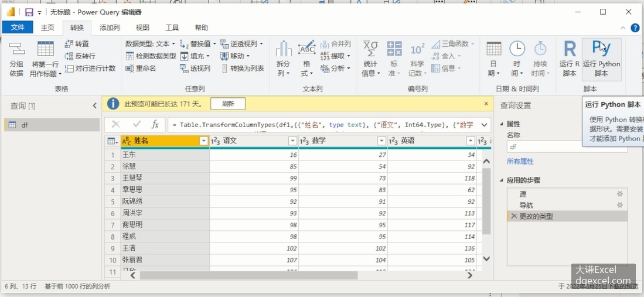Open filter dropdown on 姓名 column

click(x=203, y=141)
